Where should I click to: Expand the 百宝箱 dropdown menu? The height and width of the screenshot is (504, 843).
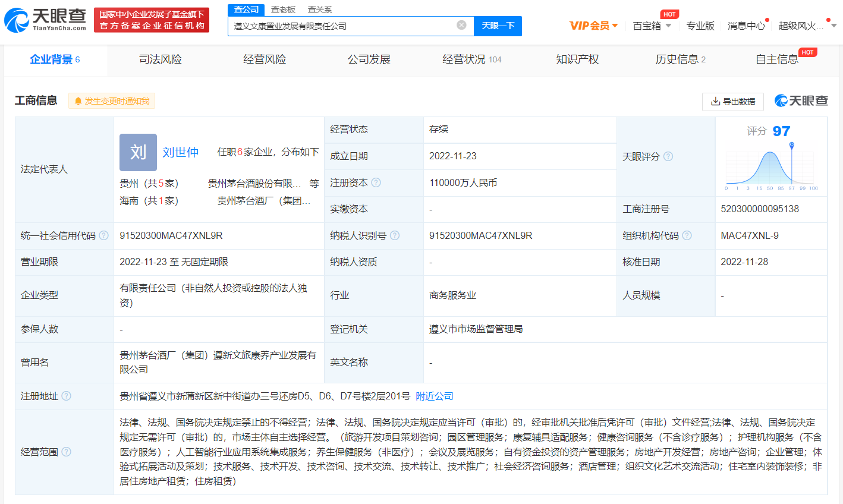pos(652,26)
